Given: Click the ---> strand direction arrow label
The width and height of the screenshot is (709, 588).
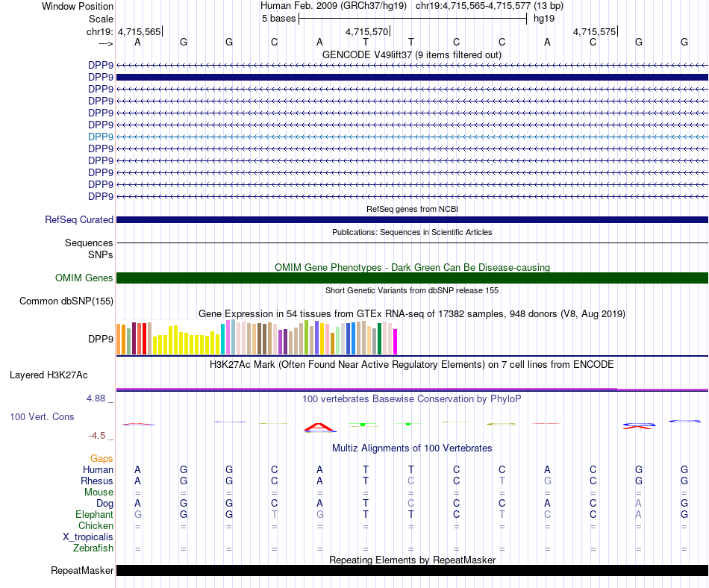Looking at the screenshot, I should coord(105,43).
